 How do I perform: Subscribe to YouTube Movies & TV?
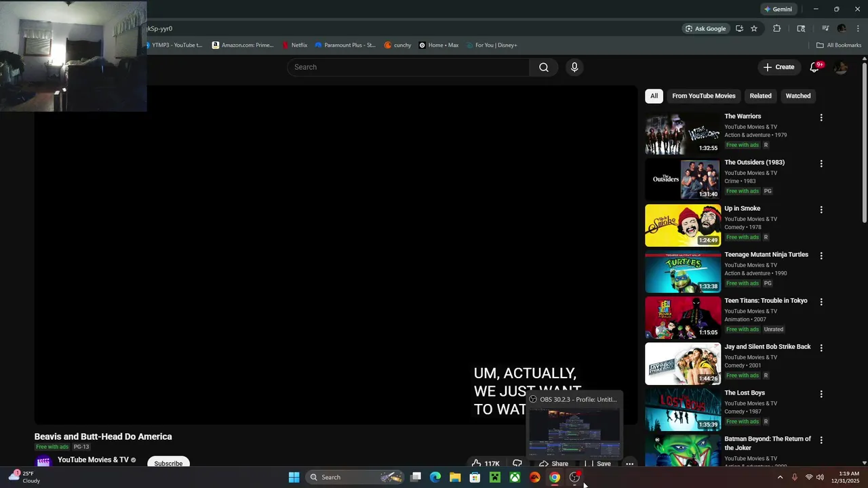(x=168, y=463)
